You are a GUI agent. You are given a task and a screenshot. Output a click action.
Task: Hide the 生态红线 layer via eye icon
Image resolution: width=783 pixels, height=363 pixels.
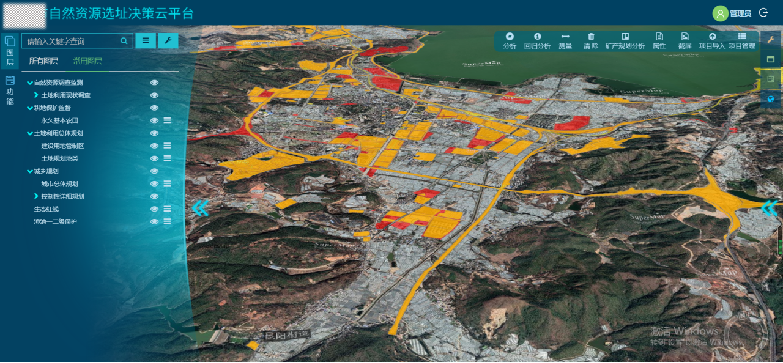coord(154,209)
